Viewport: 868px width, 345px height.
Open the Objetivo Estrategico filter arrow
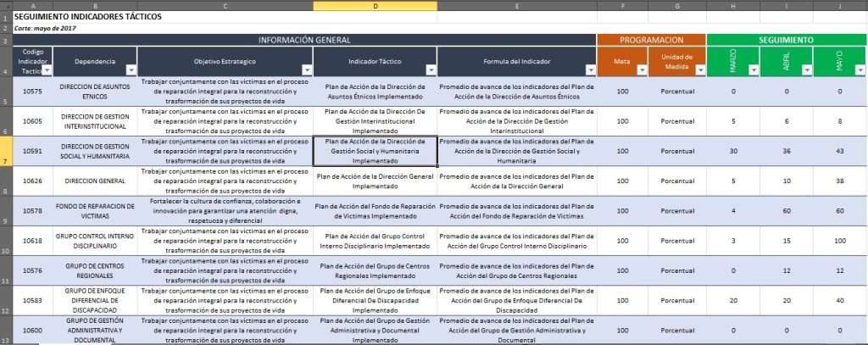[x=307, y=70]
